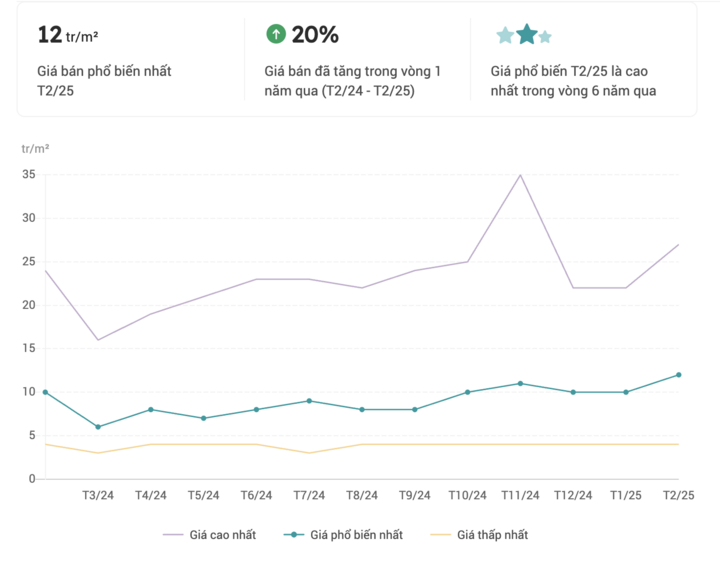Click the 20% price increase figure
The image size is (720, 561).
coord(315,35)
